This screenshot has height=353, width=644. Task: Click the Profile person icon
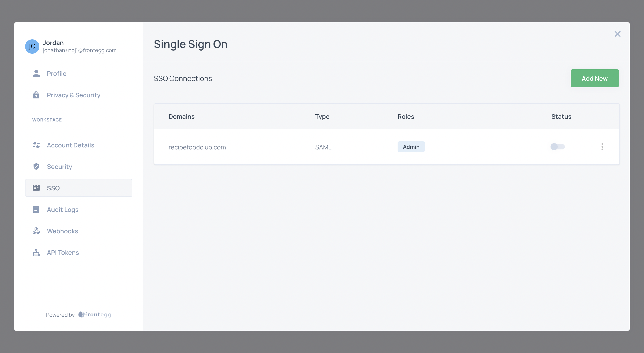click(x=36, y=74)
